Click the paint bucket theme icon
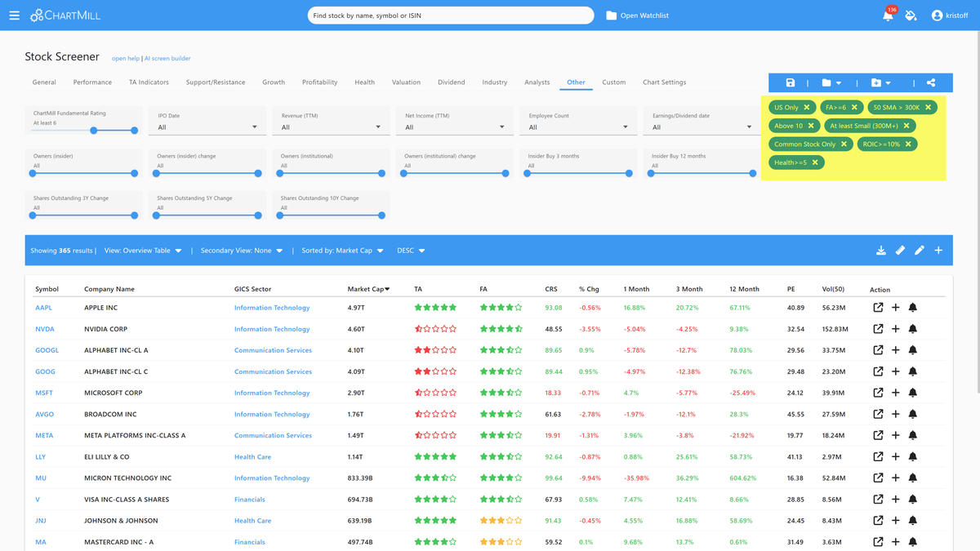The width and height of the screenshot is (980, 551). tap(911, 16)
